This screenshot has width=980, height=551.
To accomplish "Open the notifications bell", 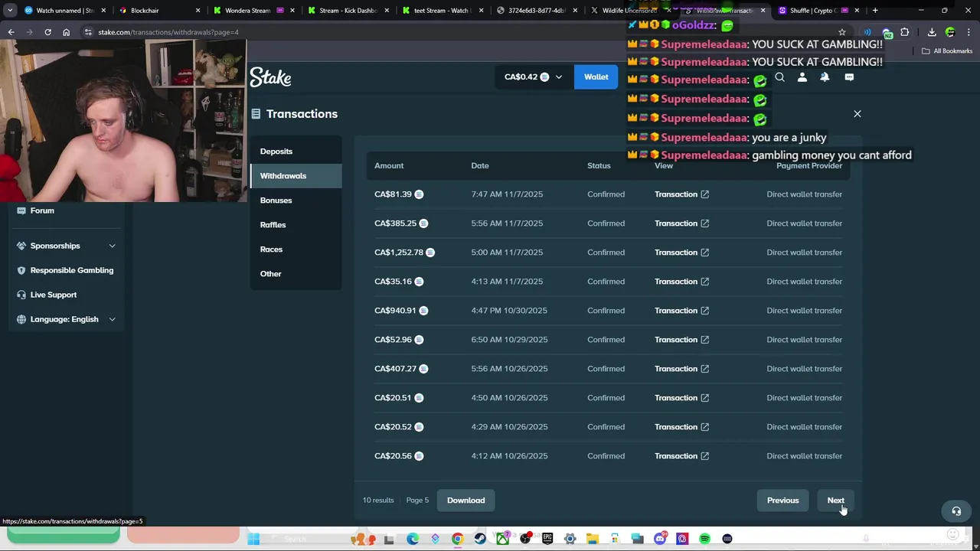I will coord(825,77).
